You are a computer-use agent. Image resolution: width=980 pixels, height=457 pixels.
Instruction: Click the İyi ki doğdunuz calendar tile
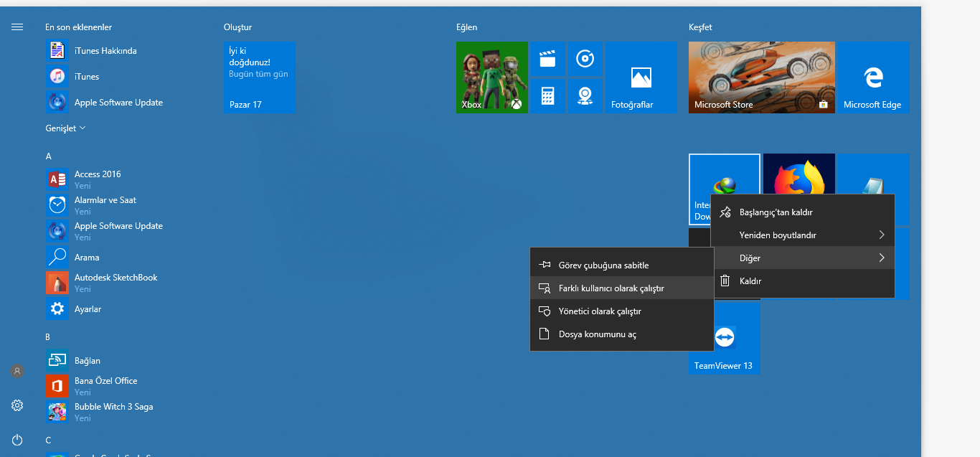pos(259,77)
